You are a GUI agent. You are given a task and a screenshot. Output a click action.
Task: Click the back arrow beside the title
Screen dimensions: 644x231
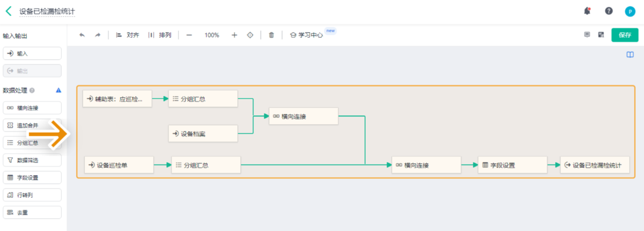[x=9, y=11]
